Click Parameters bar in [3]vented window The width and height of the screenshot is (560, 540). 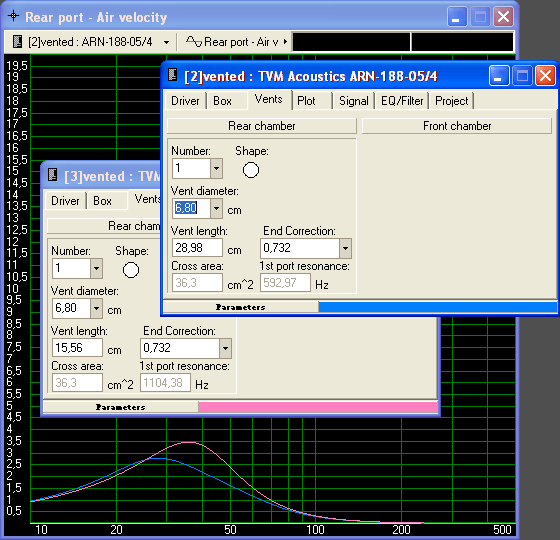121,407
